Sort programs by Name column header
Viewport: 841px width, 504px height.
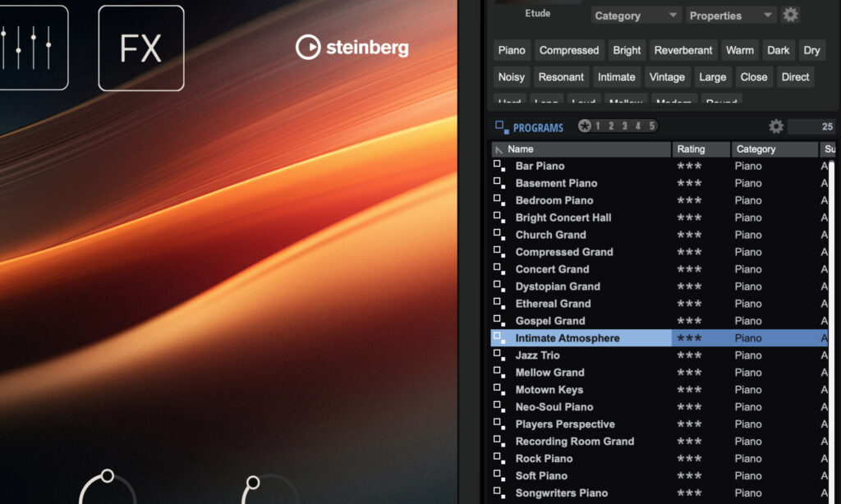581,149
